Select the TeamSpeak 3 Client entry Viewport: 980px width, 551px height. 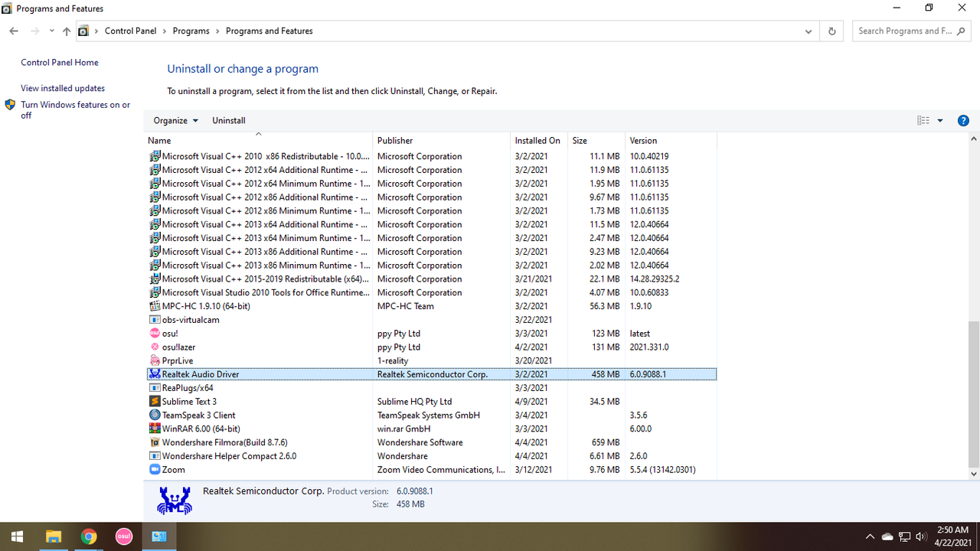pyautogui.click(x=432, y=416)
